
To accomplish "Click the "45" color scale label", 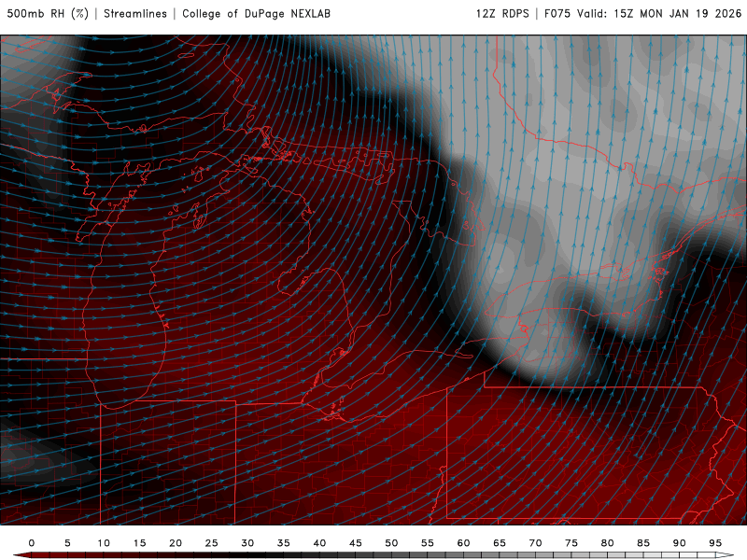I will [356, 543].
